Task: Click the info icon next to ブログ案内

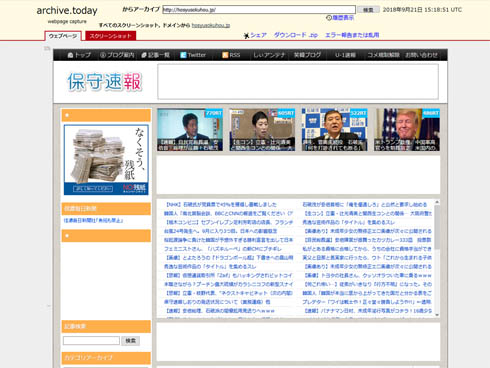Action: pos(103,55)
